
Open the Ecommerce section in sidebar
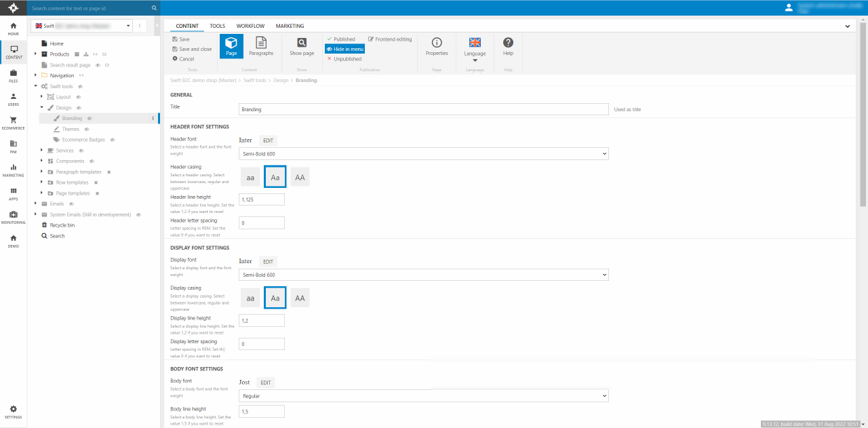[13, 123]
